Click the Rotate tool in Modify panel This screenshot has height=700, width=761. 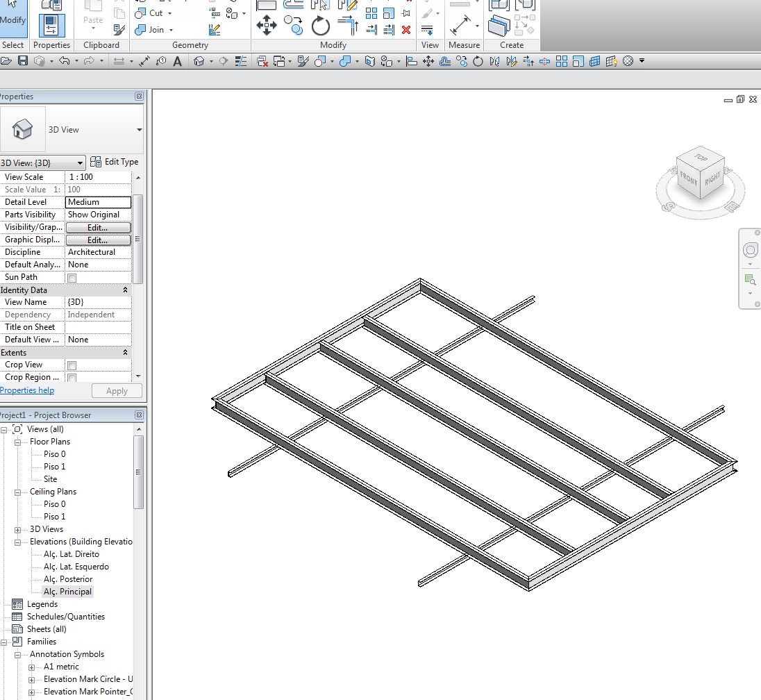point(320,26)
